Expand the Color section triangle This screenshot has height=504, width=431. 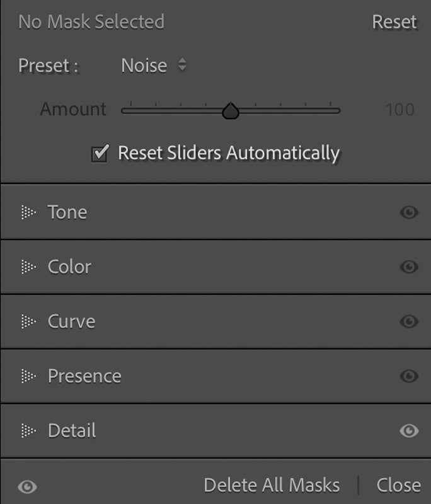[28, 267]
